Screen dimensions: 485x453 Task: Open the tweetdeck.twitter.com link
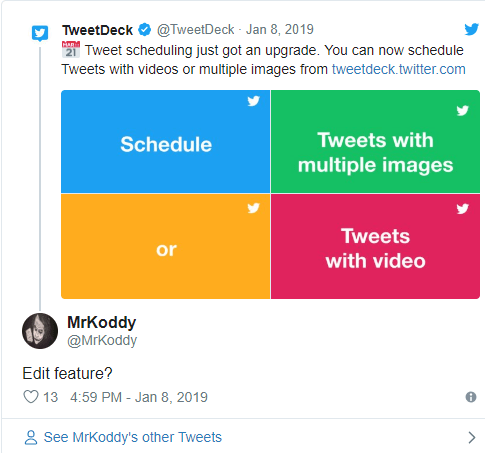click(x=399, y=69)
